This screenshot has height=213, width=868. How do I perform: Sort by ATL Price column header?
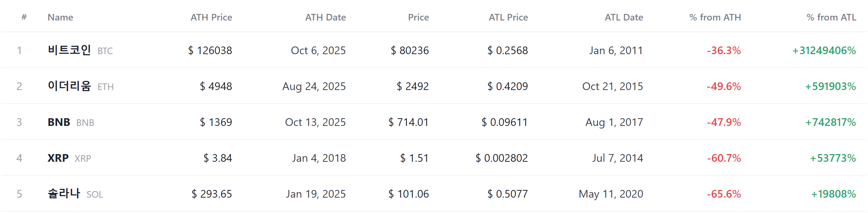coord(508,17)
